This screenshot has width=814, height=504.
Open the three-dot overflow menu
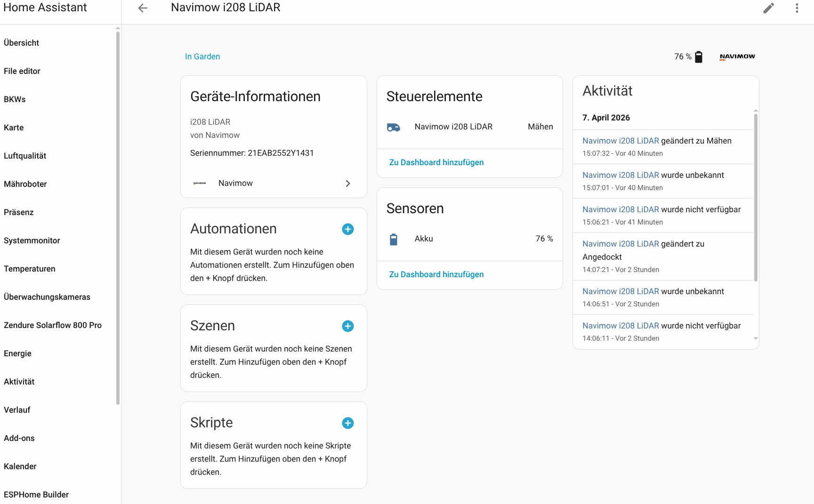click(797, 8)
